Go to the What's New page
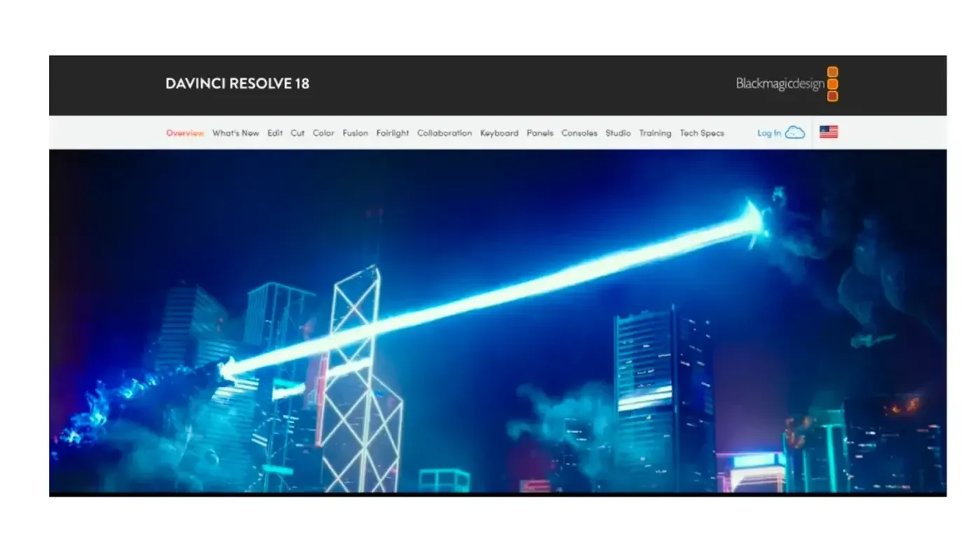 [236, 133]
